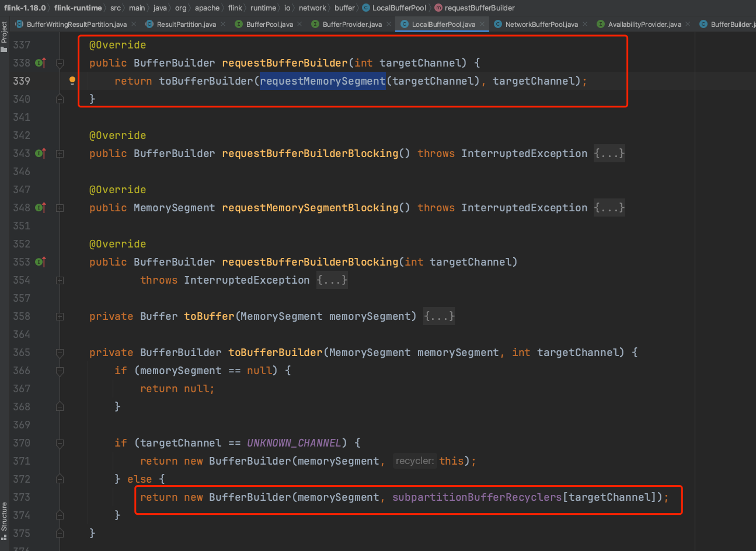The width and height of the screenshot is (756, 551).
Task: Close the ResultPartition.java tab
Action: point(223,24)
